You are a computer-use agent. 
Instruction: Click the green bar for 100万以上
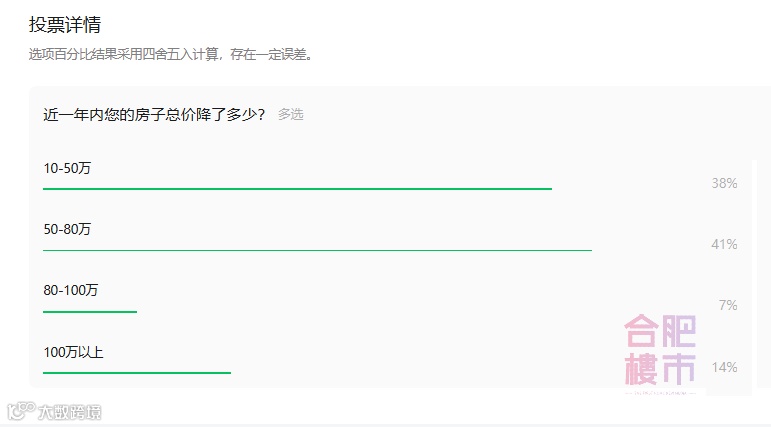(136, 372)
